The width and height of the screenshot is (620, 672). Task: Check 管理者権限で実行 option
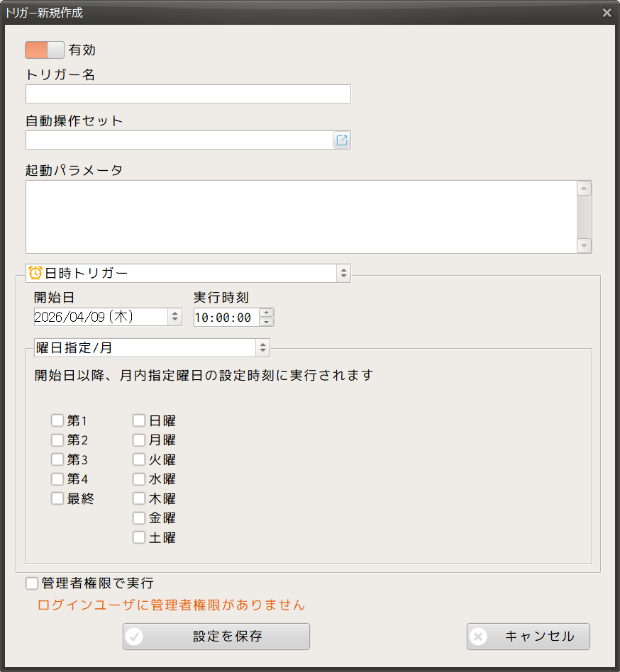pyautogui.click(x=32, y=583)
